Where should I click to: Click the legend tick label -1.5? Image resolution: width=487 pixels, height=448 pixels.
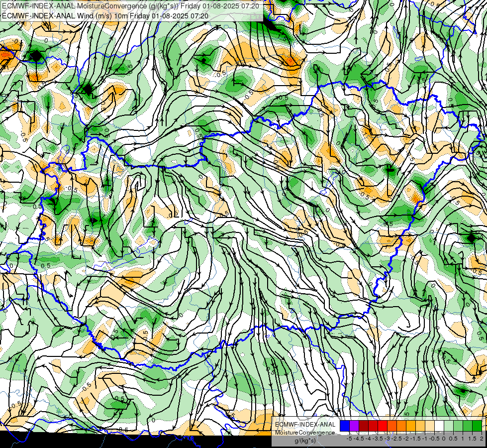click(x=415, y=439)
